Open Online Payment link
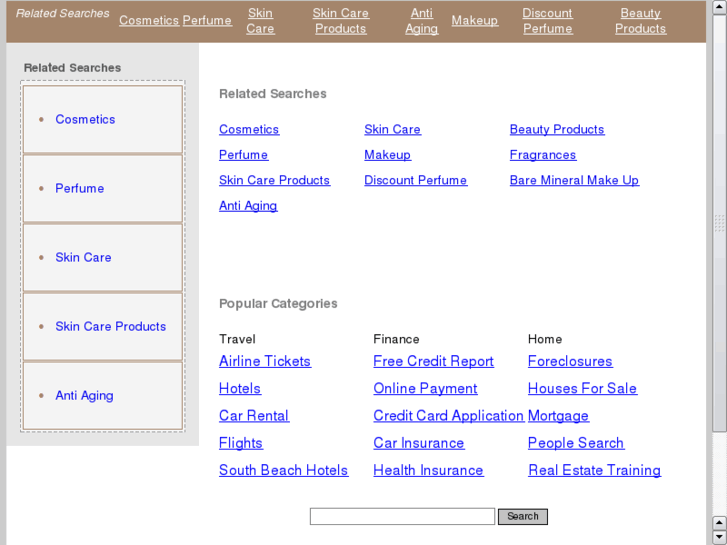This screenshot has width=727, height=545. point(425,389)
